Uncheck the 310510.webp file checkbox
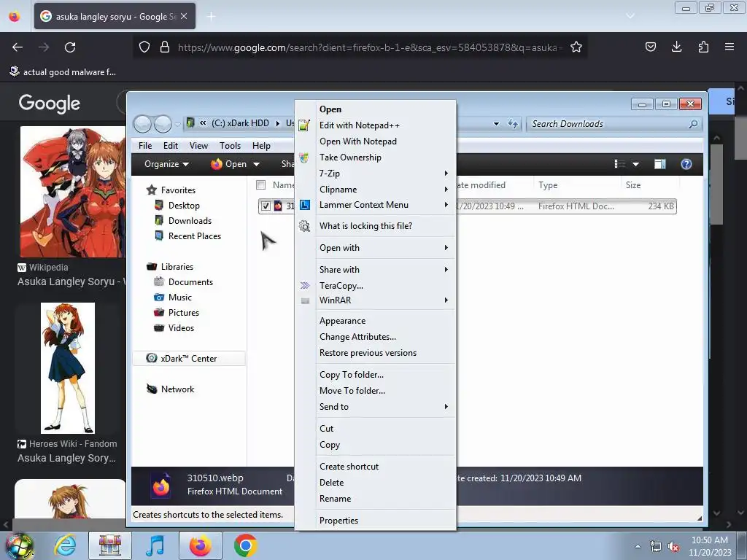Image resolution: width=747 pixels, height=560 pixels. [266, 206]
